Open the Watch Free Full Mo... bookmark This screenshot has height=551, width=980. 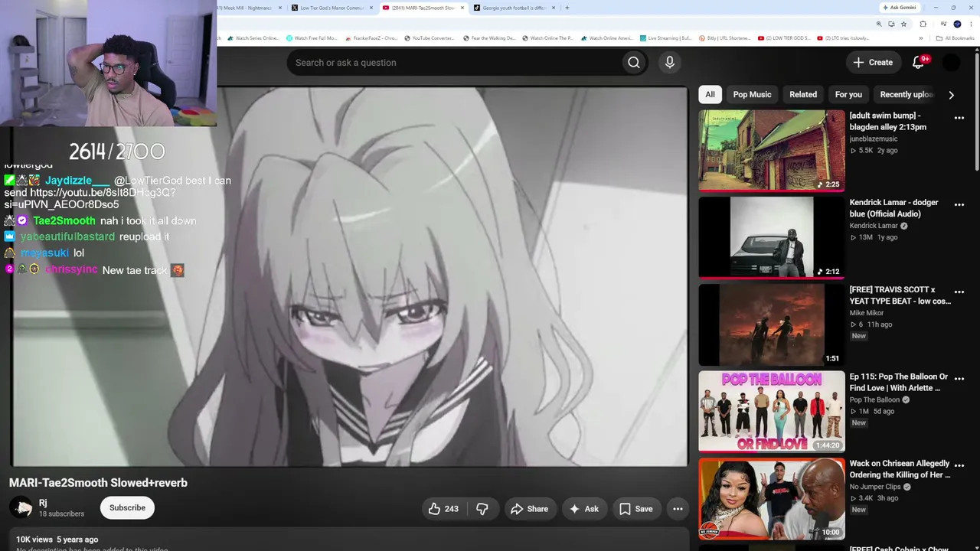tap(312, 38)
